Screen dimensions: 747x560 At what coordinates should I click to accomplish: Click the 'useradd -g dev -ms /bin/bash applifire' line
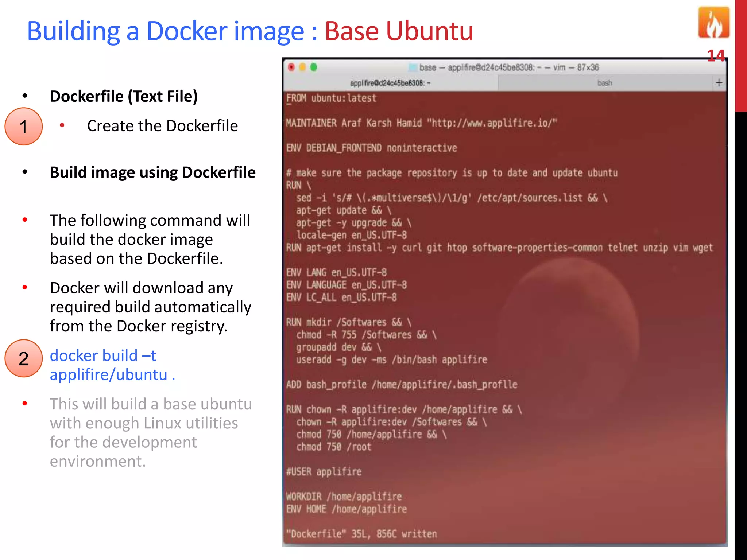[x=391, y=360]
